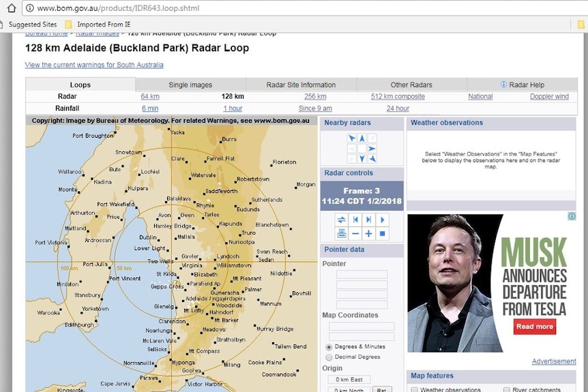Open the Radar Help tab
The height and width of the screenshot is (392, 588).
pos(523,85)
